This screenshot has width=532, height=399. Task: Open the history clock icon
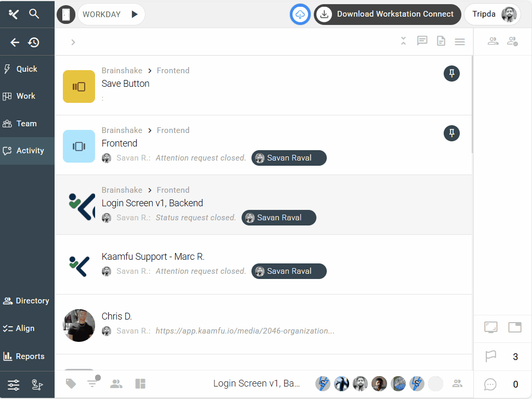(34, 43)
